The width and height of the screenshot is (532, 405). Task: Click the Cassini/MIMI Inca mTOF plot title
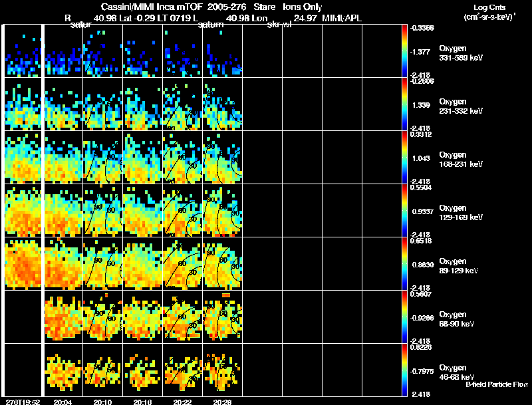click(211, 7)
